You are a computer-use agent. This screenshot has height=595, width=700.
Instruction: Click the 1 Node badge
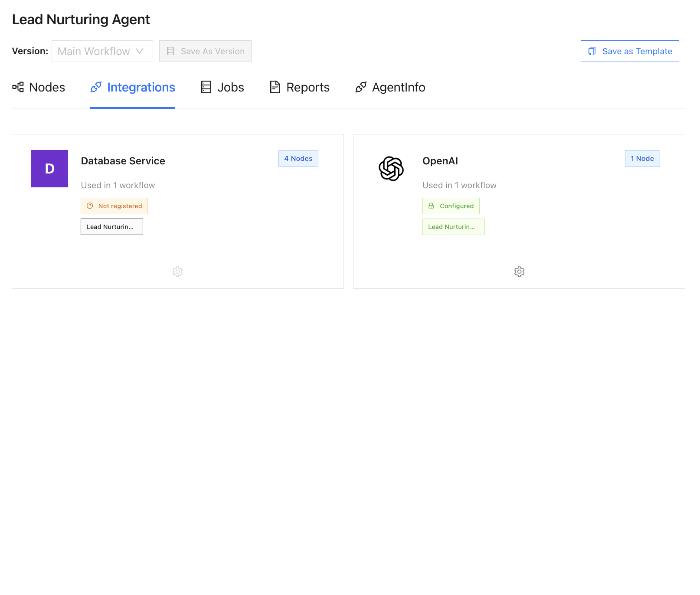(x=642, y=158)
